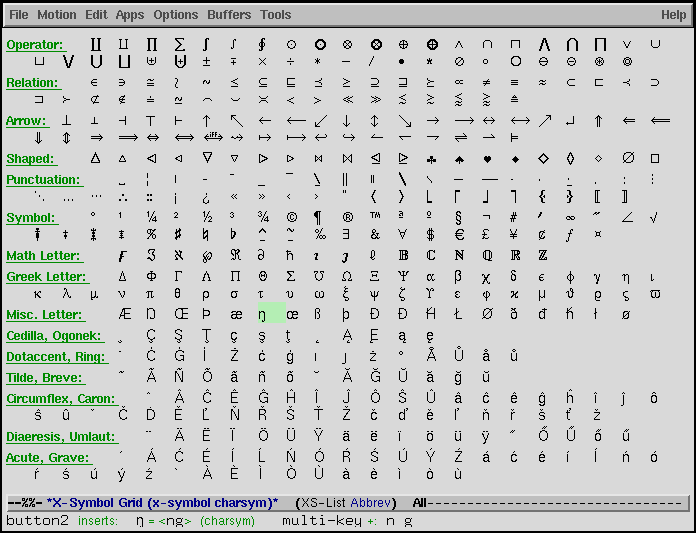Open the Buffers menu

pyautogui.click(x=229, y=15)
